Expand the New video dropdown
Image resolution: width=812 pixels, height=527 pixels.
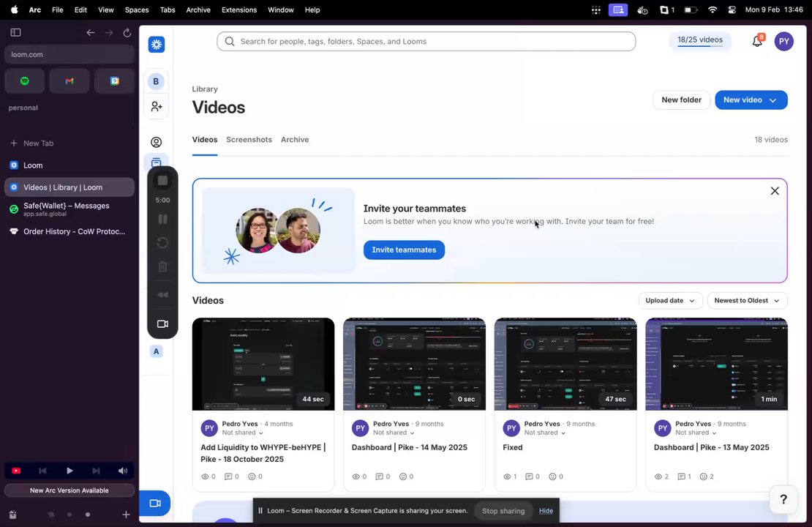tap(772, 100)
